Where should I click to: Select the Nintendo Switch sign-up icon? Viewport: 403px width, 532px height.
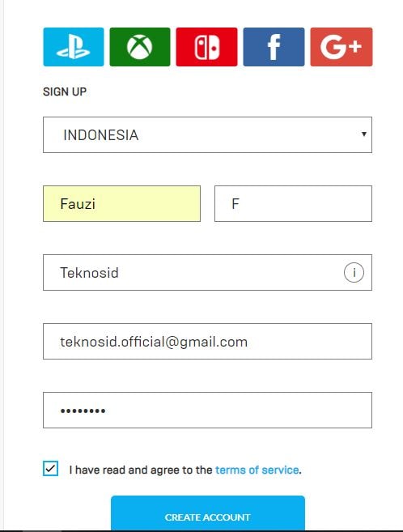click(x=206, y=47)
